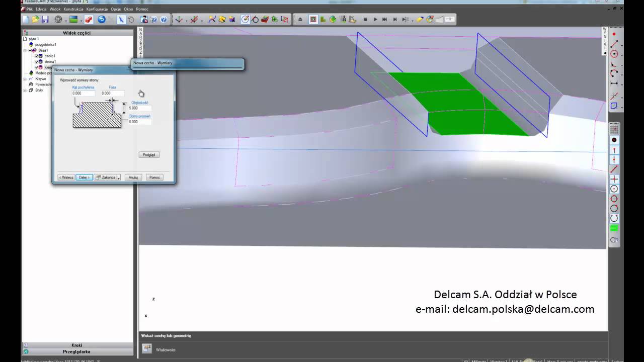This screenshot has width=644, height=362.
Task: Click the crosshair point icon on right toolbar
Action: pyautogui.click(x=614, y=179)
